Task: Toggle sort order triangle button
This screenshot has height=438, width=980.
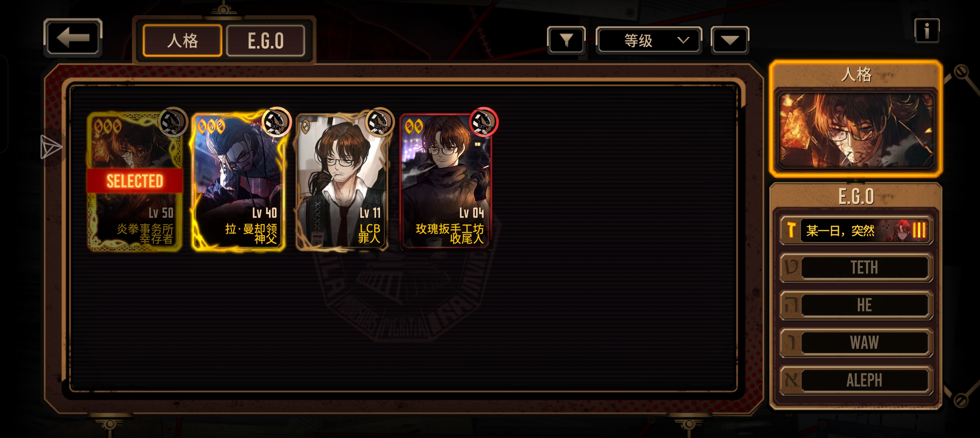Action: (x=730, y=40)
